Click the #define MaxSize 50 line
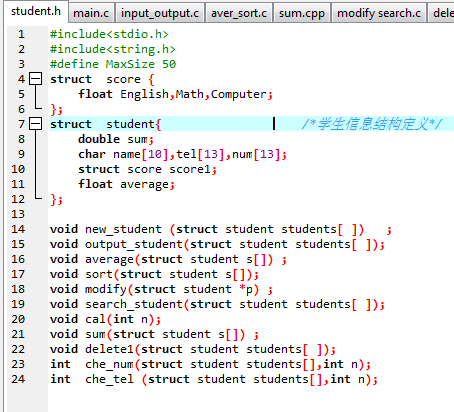This screenshot has width=454, height=412. point(113,64)
